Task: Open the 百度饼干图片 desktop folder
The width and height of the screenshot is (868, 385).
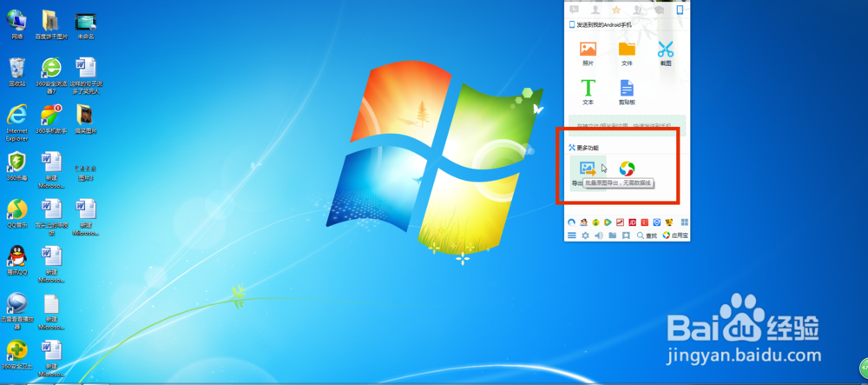Action: point(51,24)
